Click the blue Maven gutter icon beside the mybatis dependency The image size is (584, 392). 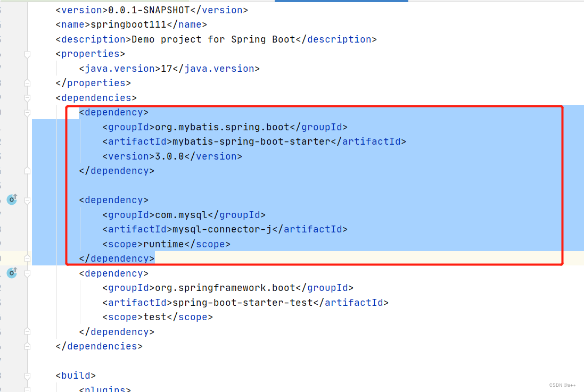point(12,199)
